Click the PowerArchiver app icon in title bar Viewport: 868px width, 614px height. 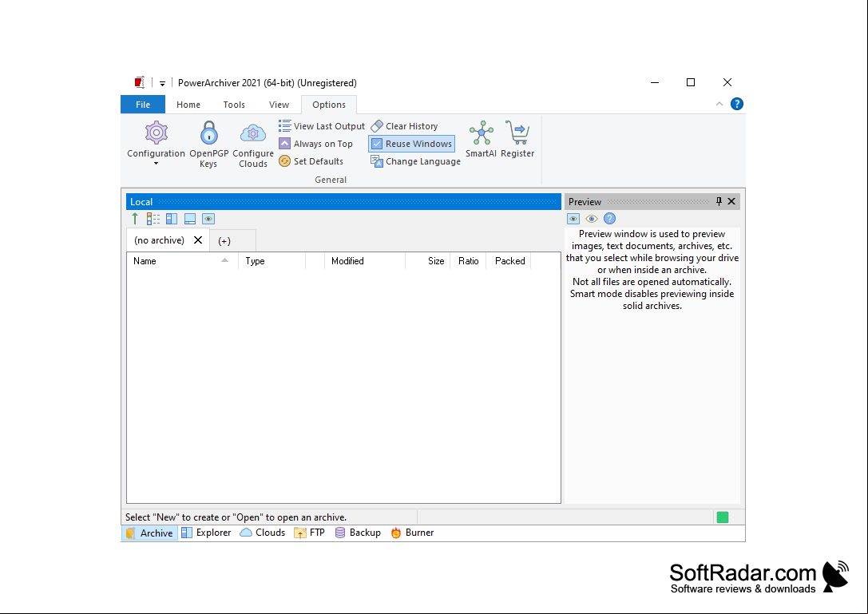tap(140, 82)
